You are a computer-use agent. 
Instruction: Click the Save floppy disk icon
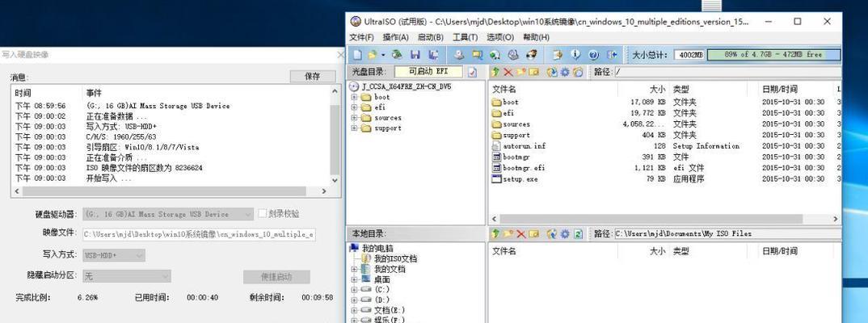(415, 54)
